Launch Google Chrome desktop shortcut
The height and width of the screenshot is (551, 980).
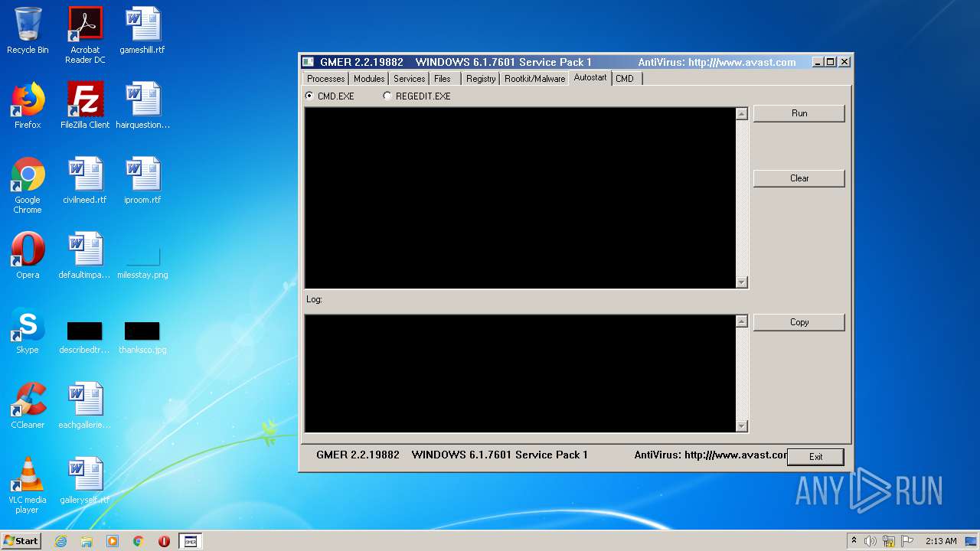(28, 185)
